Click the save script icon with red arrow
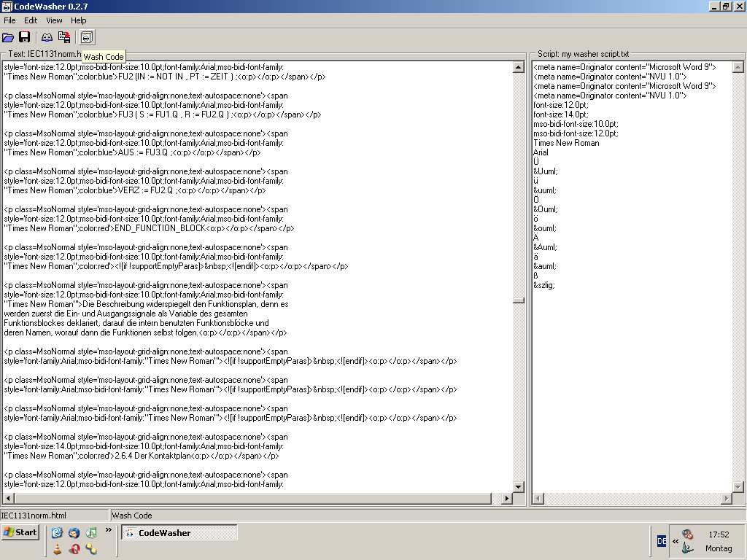 [64, 37]
